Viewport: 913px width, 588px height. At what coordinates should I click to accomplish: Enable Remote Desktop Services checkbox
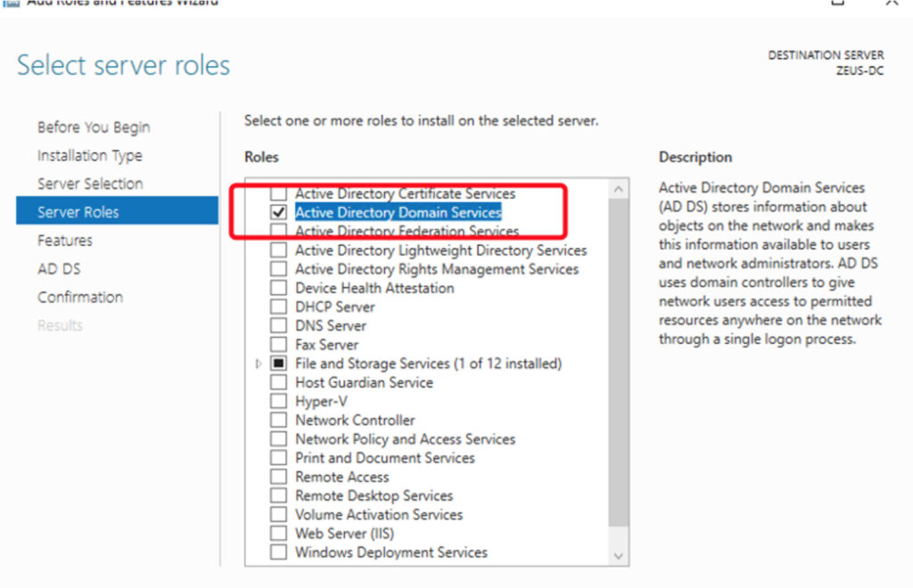(x=279, y=496)
